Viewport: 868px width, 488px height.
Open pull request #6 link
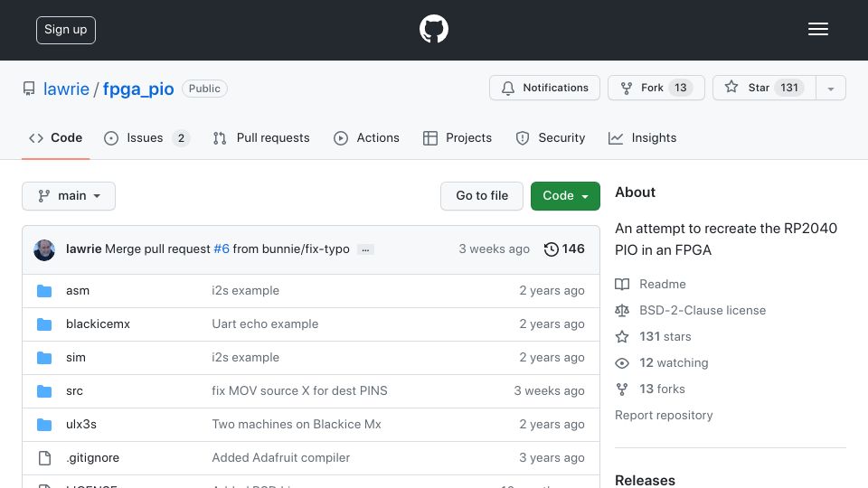click(222, 249)
